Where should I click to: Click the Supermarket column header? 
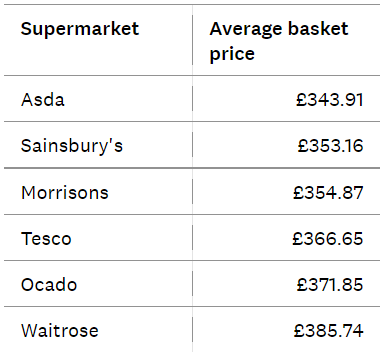tap(80, 29)
